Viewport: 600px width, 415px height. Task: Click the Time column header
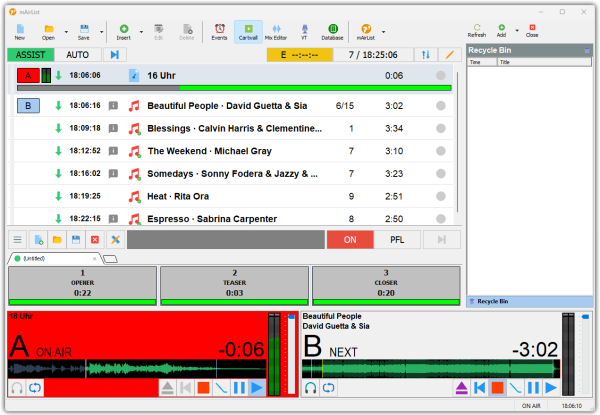coord(482,62)
